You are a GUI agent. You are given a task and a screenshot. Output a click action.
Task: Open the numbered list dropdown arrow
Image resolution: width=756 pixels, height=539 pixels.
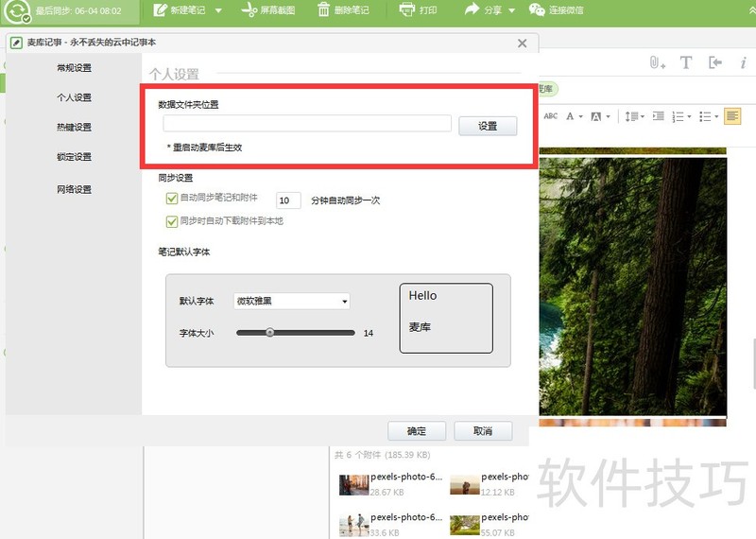(x=690, y=116)
